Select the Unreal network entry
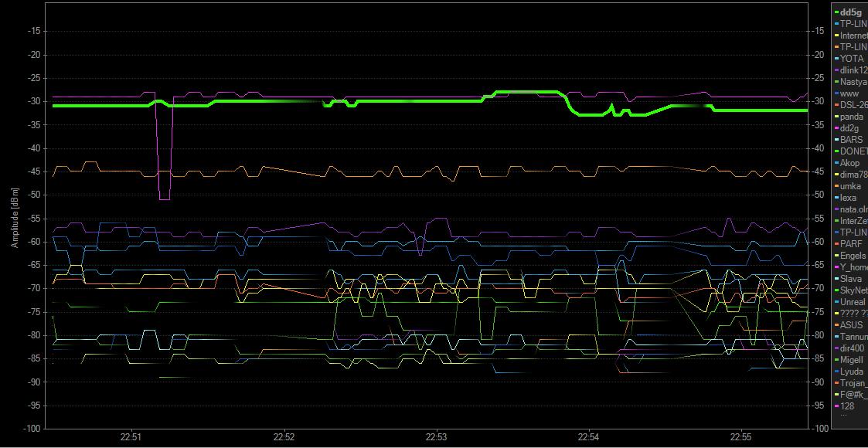The height and width of the screenshot is (448, 868). (849, 302)
